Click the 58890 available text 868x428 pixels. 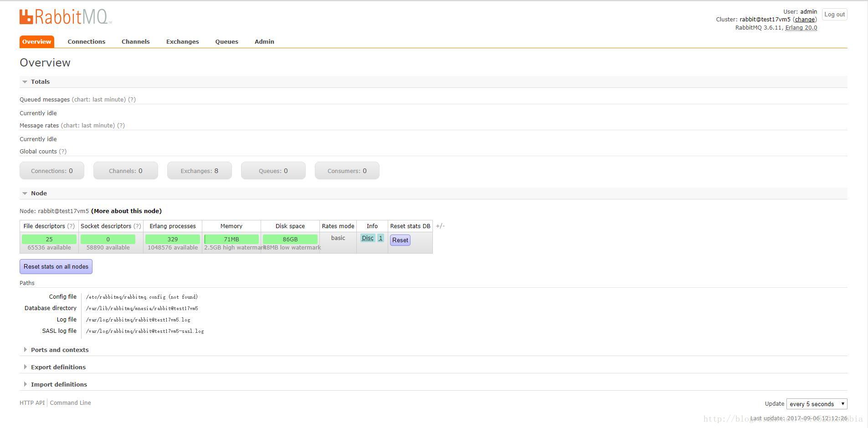(x=108, y=248)
